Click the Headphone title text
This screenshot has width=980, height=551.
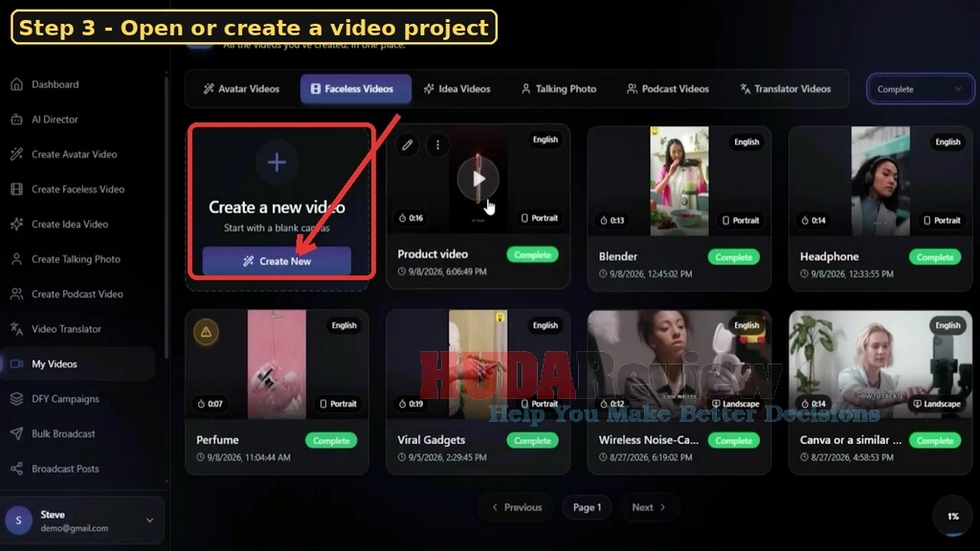pyautogui.click(x=830, y=256)
